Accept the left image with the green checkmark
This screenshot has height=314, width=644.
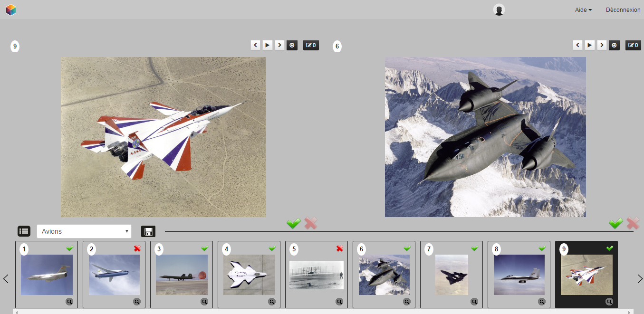click(293, 223)
